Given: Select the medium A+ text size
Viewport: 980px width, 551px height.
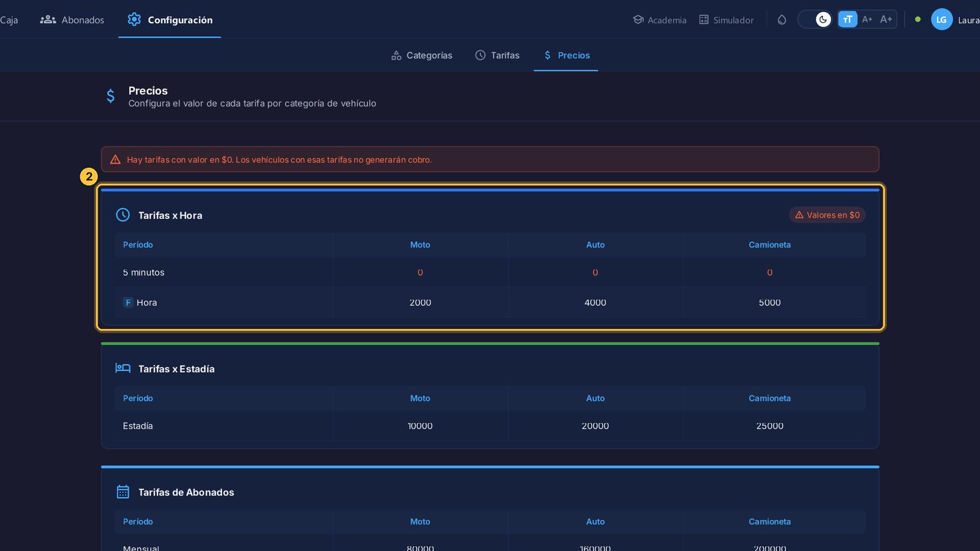Looking at the screenshot, I should click(867, 20).
